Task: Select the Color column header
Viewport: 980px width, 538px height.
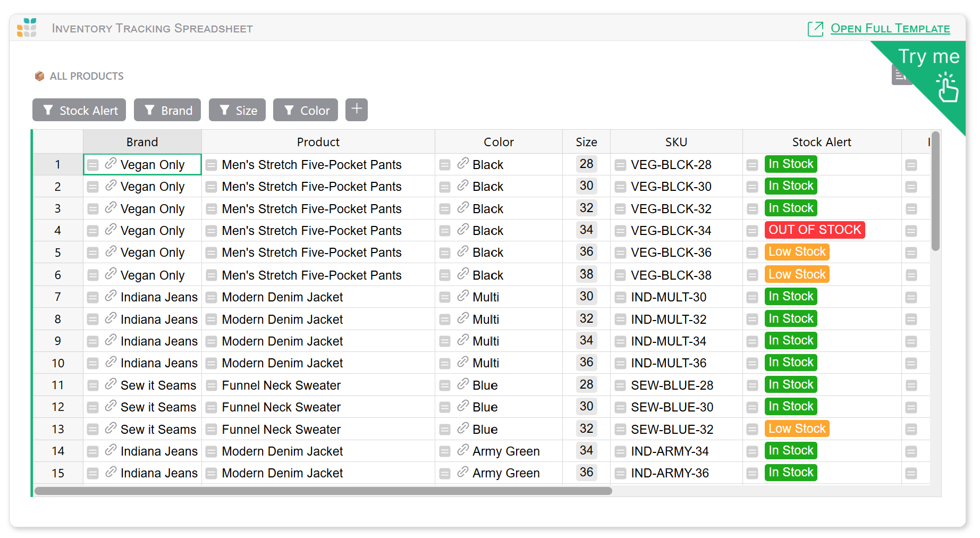Action: 499,142
